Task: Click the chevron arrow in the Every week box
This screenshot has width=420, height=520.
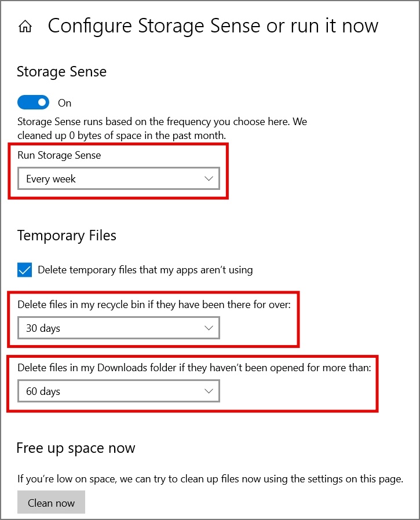Action: (x=209, y=179)
